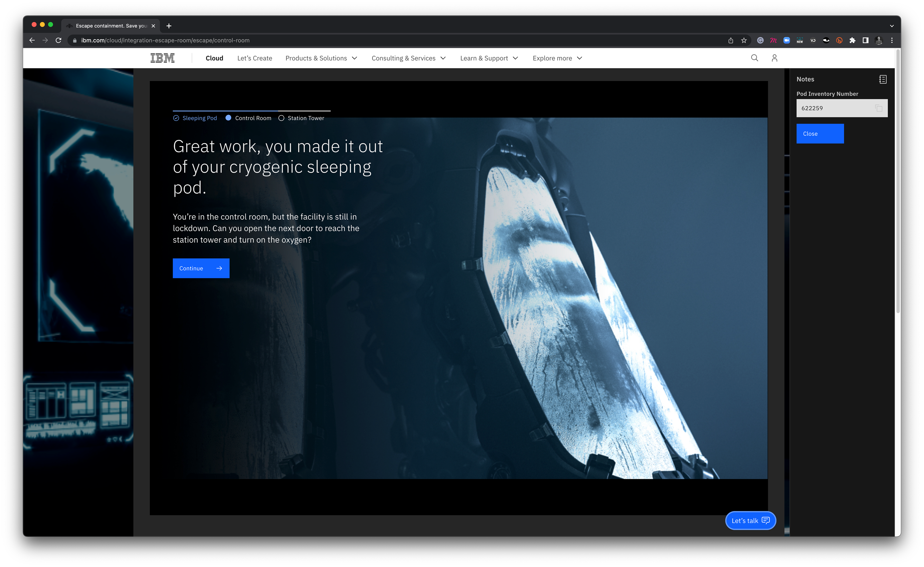Click the IBM logo
924x567 pixels.
pos(162,58)
